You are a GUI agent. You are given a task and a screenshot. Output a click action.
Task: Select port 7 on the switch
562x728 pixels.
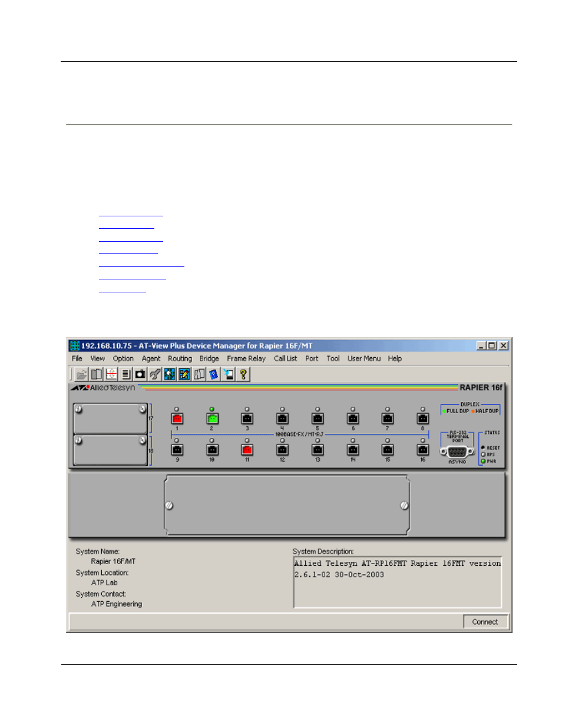point(388,419)
